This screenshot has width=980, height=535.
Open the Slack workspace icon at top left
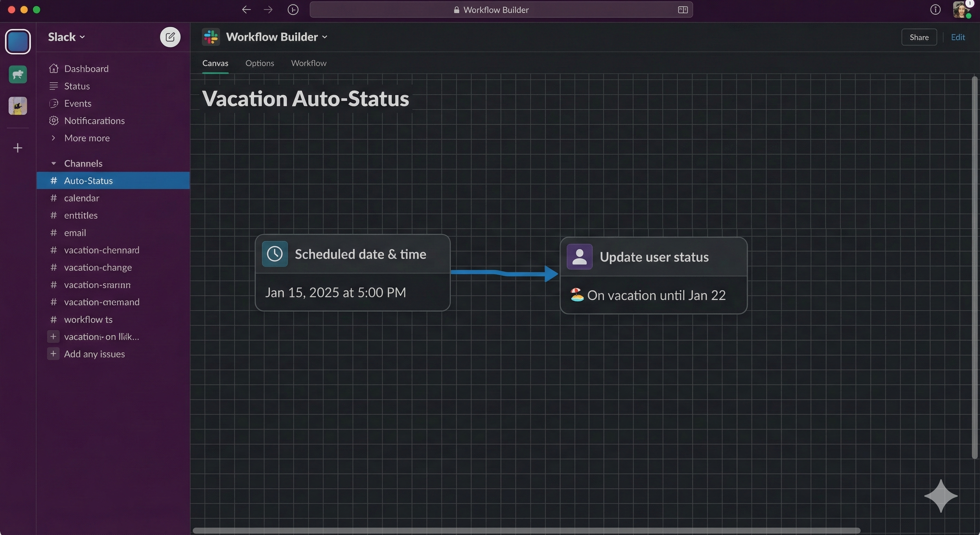point(18,41)
